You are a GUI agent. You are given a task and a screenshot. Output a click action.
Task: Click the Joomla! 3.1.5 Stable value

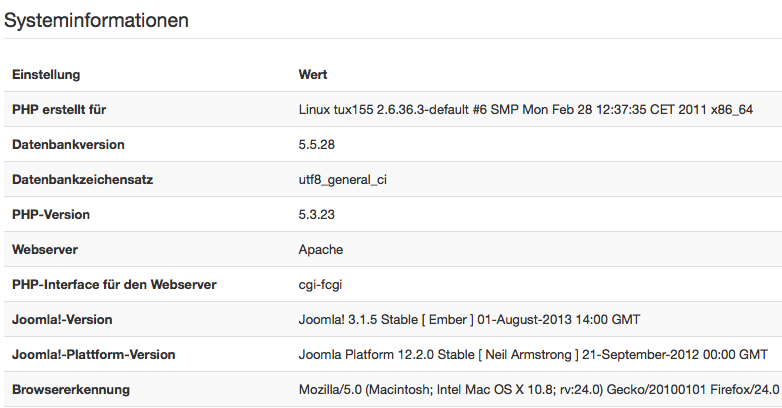pos(469,319)
